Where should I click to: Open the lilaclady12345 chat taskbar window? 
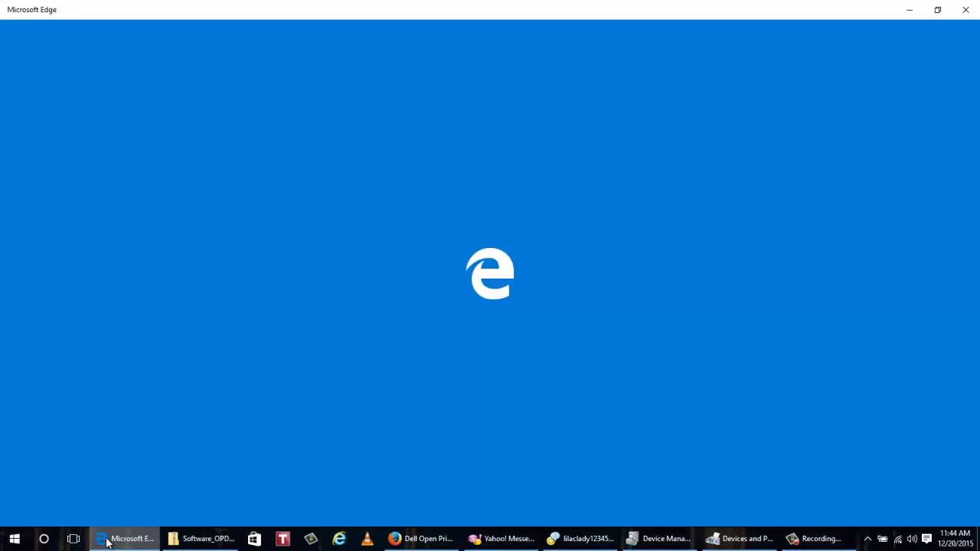coord(580,539)
